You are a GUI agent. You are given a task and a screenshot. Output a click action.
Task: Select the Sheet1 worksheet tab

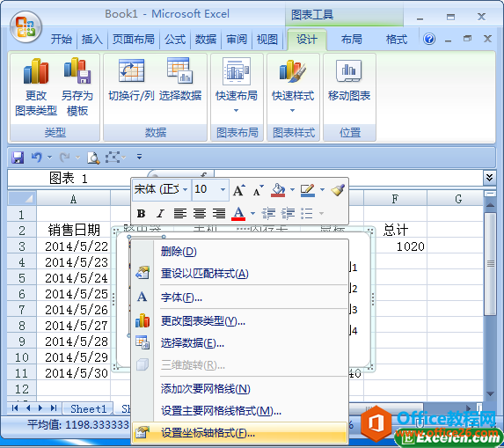click(88, 408)
